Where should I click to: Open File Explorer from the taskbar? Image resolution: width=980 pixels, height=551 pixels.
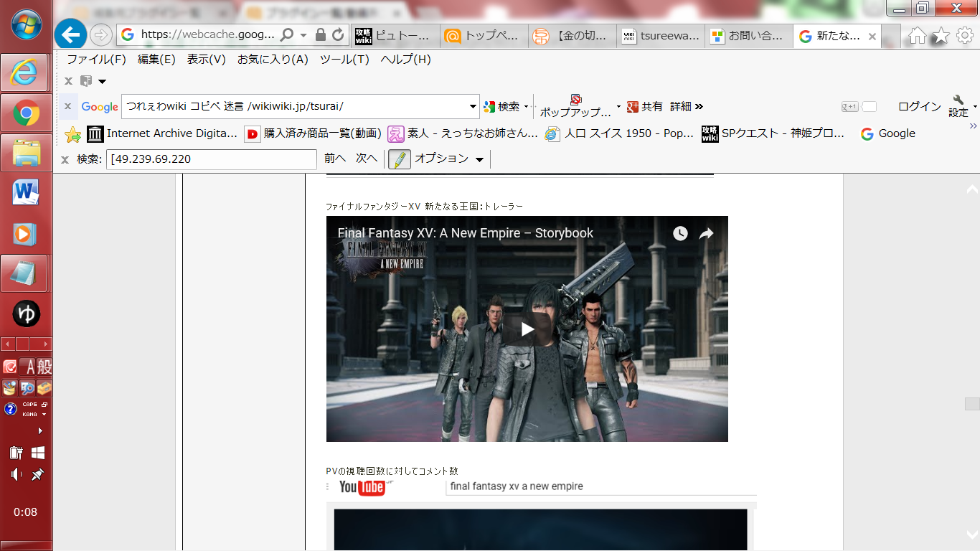(x=27, y=153)
